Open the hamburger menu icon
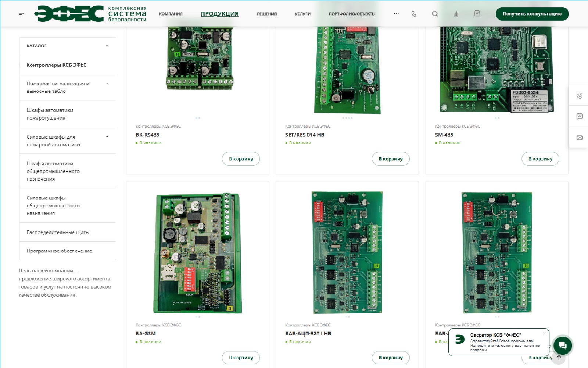Screen dimensions: 588x368 [x=21, y=14]
